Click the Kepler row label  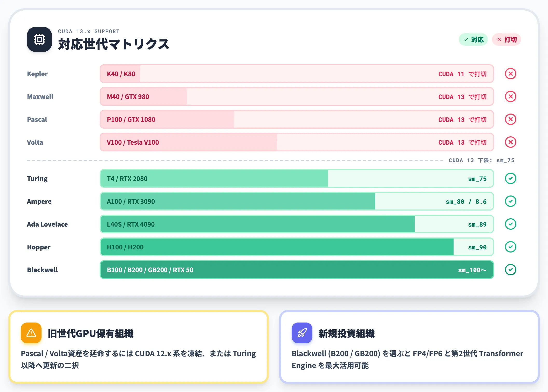click(x=37, y=74)
